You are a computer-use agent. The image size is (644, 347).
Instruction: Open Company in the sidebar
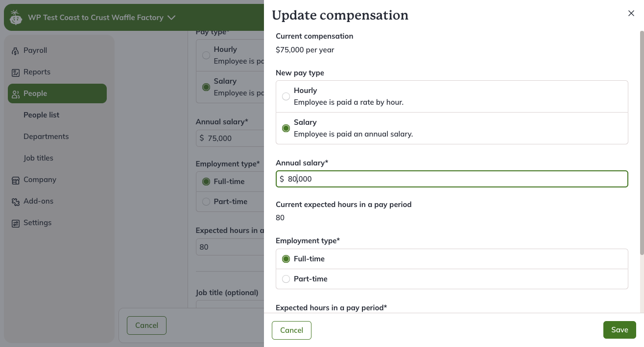pyautogui.click(x=57, y=180)
